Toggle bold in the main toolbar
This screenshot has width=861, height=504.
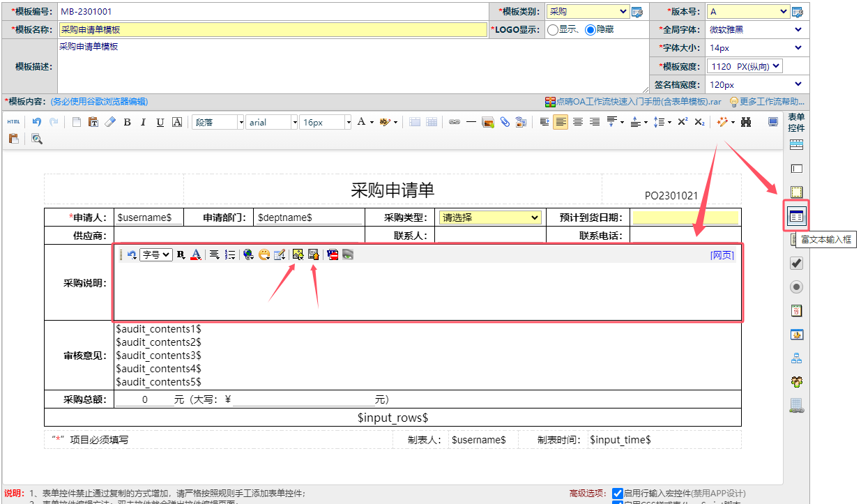pyautogui.click(x=127, y=122)
